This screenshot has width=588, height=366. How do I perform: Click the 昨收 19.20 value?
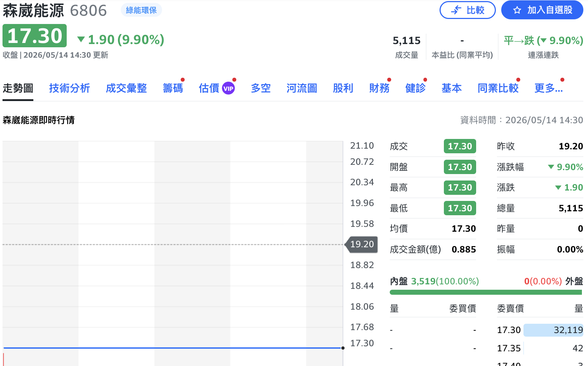click(x=571, y=146)
